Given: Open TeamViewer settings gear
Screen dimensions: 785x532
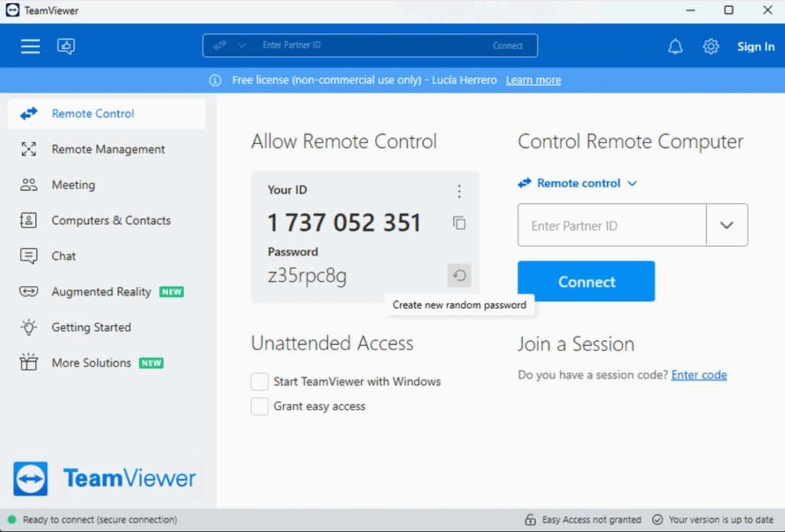Looking at the screenshot, I should pos(711,46).
